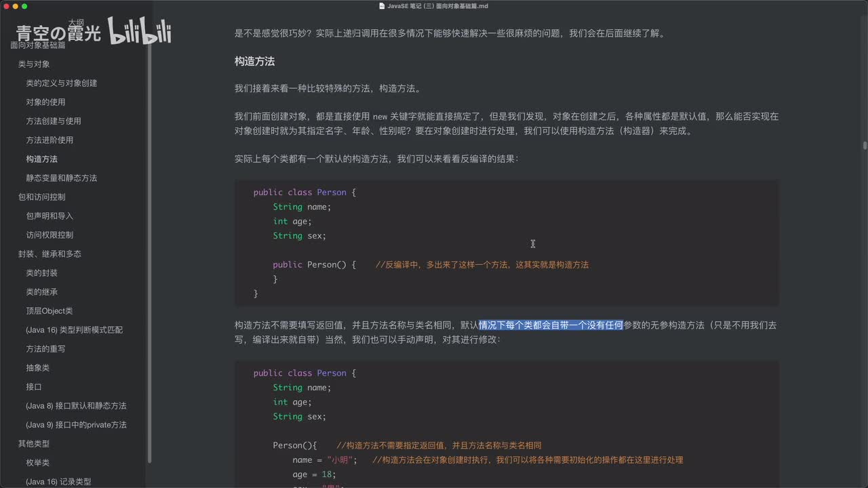Open (Java 16) 类型判断模式匹配 outline entry
Viewport: 868px width, 488px height.
click(74, 330)
